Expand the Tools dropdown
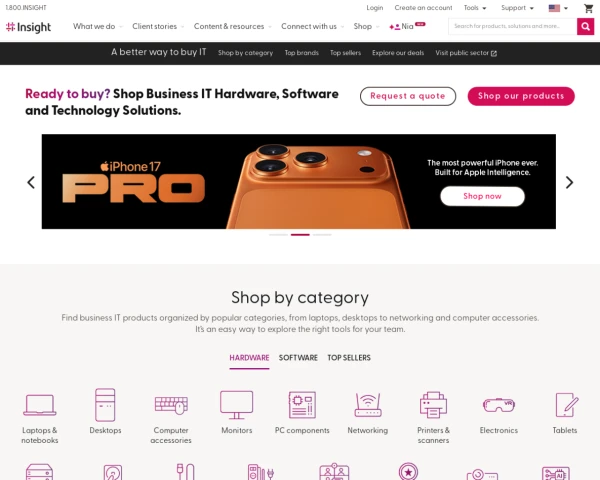The width and height of the screenshot is (600, 480). (x=475, y=8)
